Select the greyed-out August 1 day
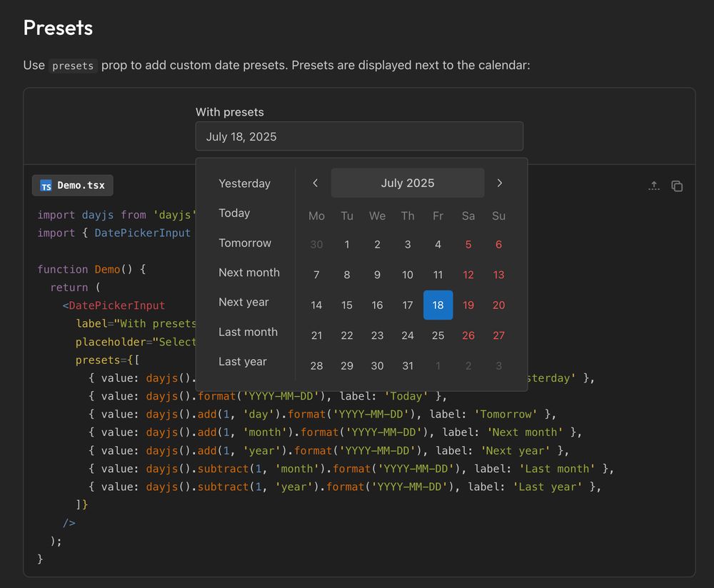The height and width of the screenshot is (588, 714). tap(438, 366)
